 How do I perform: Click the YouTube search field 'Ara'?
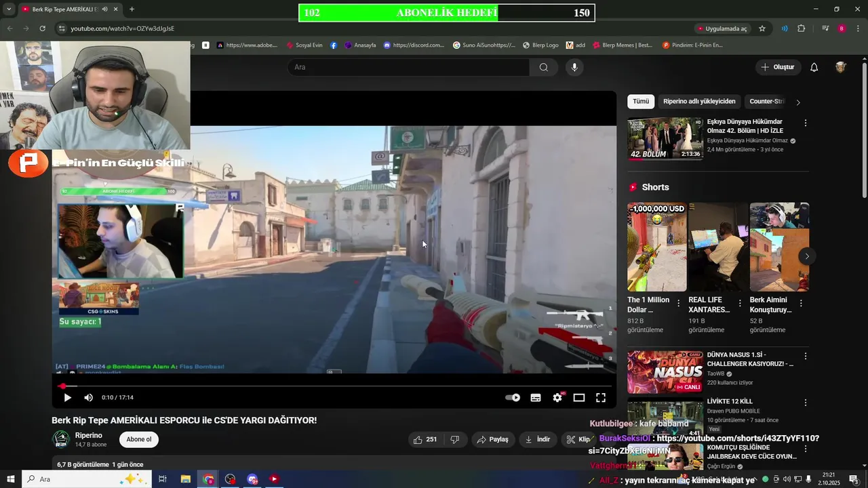409,67
